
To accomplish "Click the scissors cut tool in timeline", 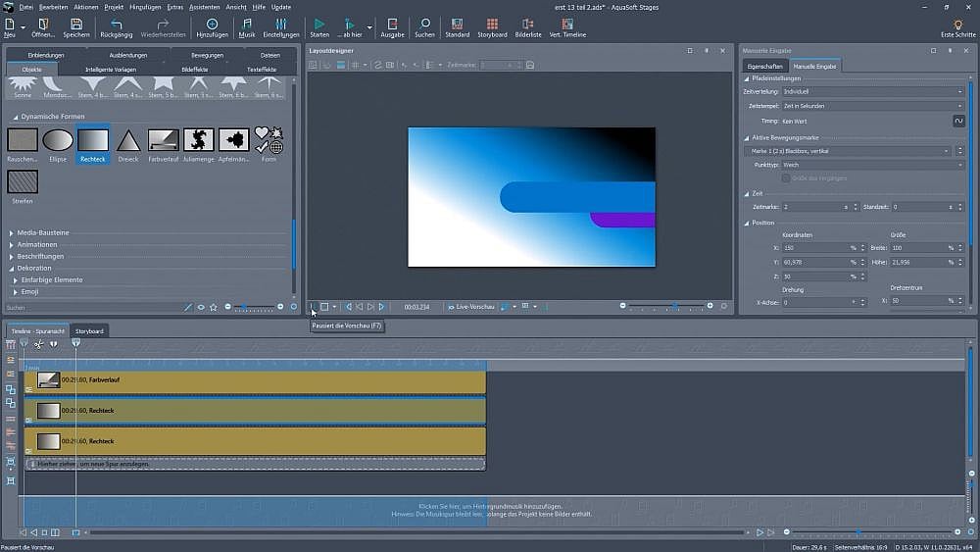I will point(38,344).
